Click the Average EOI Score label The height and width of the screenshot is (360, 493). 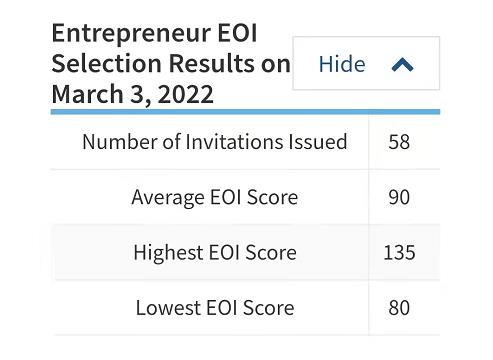[215, 197]
